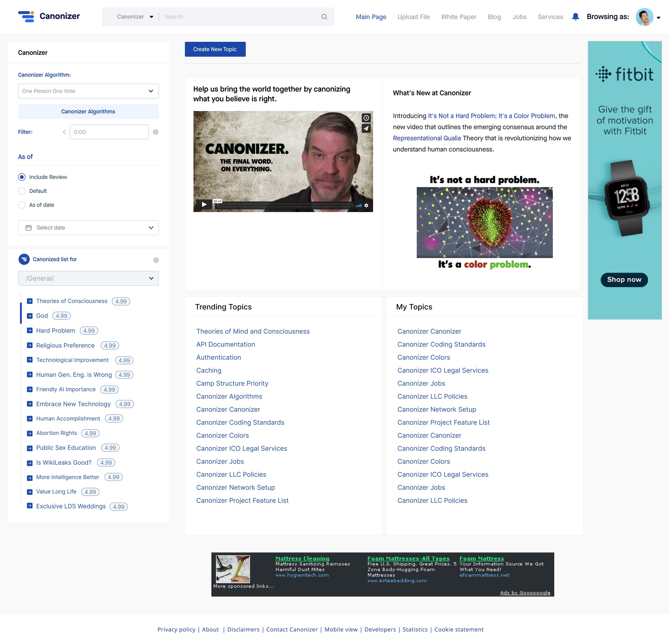Open the One Person One Vote dropdown
This screenshot has height=644, width=669.
click(89, 91)
